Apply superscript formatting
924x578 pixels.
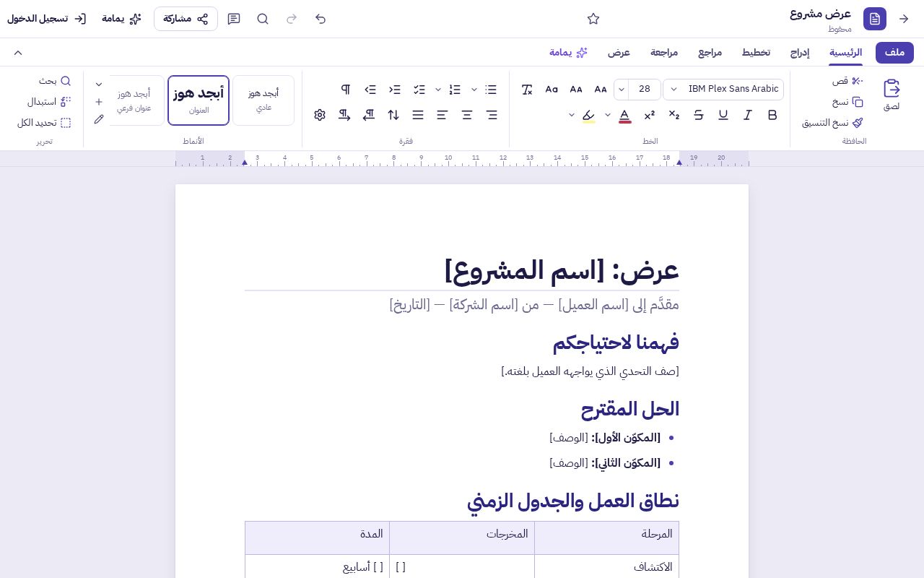coord(650,115)
